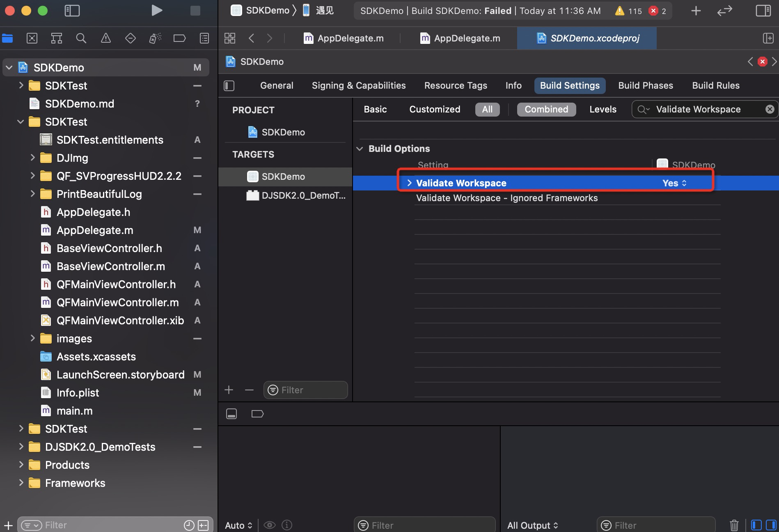The width and height of the screenshot is (779, 532).
Task: Go back with the left chevron
Action: [x=251, y=38]
